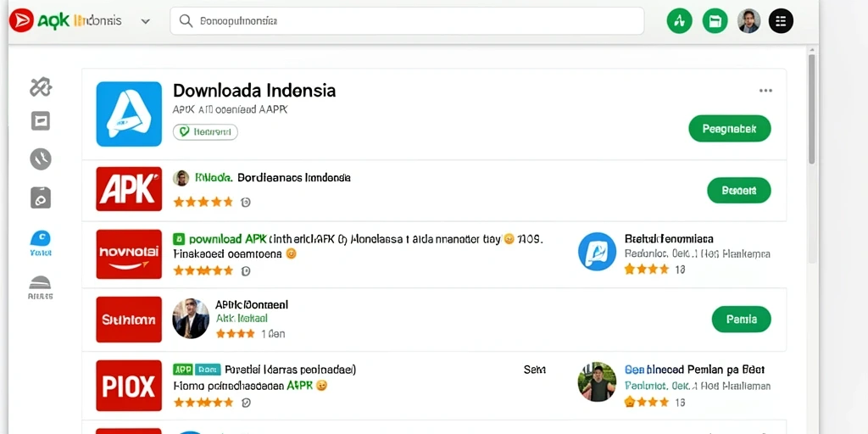Click small avatar beside 'Bordieanacs Indonsia'
The image size is (868, 434).
click(x=181, y=178)
